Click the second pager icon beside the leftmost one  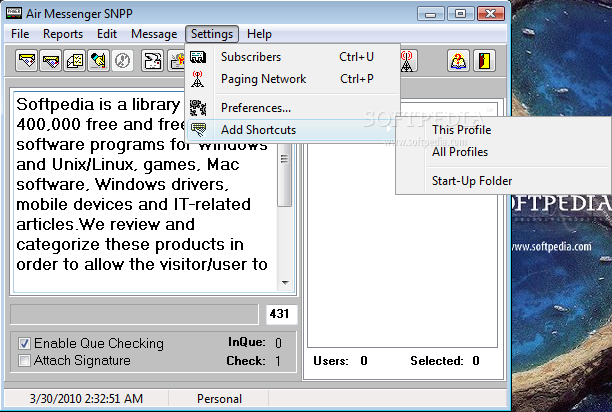51,60
